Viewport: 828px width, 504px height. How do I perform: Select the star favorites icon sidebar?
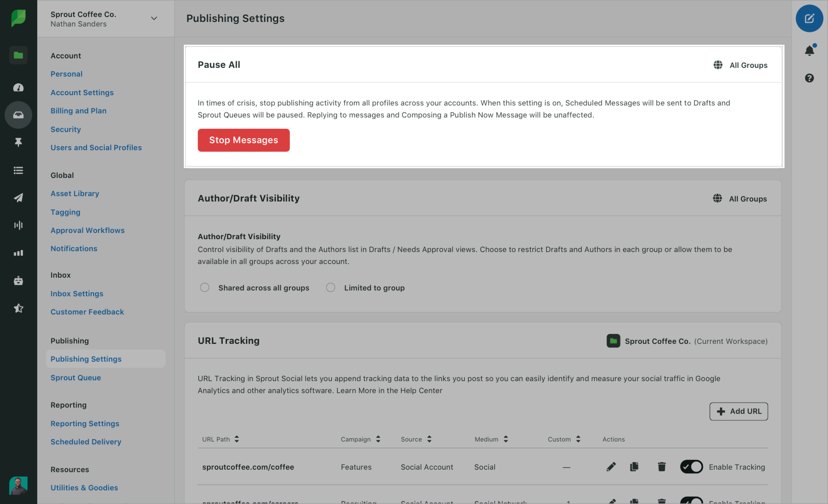[x=18, y=307]
